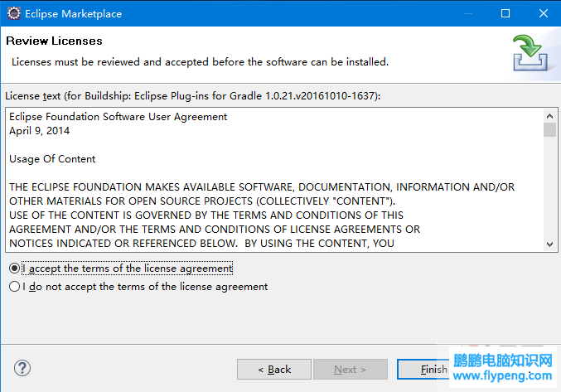Minimize the Eclipse Marketplace window
The image size is (561, 392).
[x=468, y=13]
